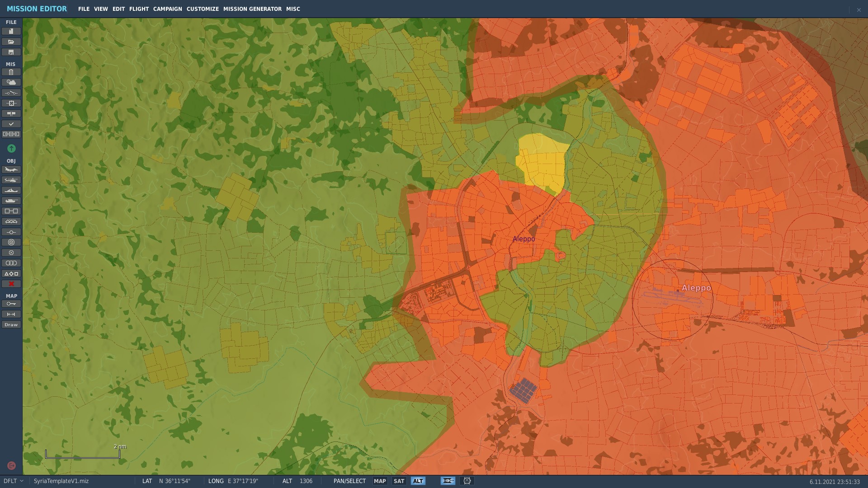Open the MISSION GENERATOR menu

coord(252,9)
